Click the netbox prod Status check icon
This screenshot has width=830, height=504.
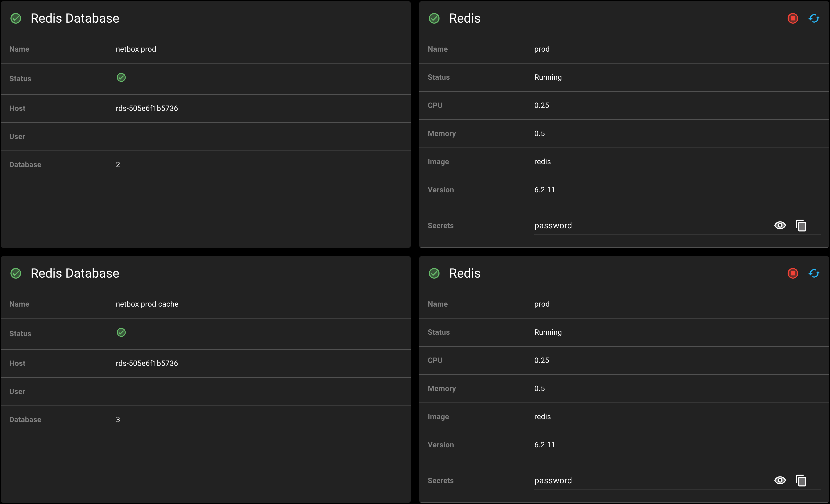pyautogui.click(x=121, y=77)
